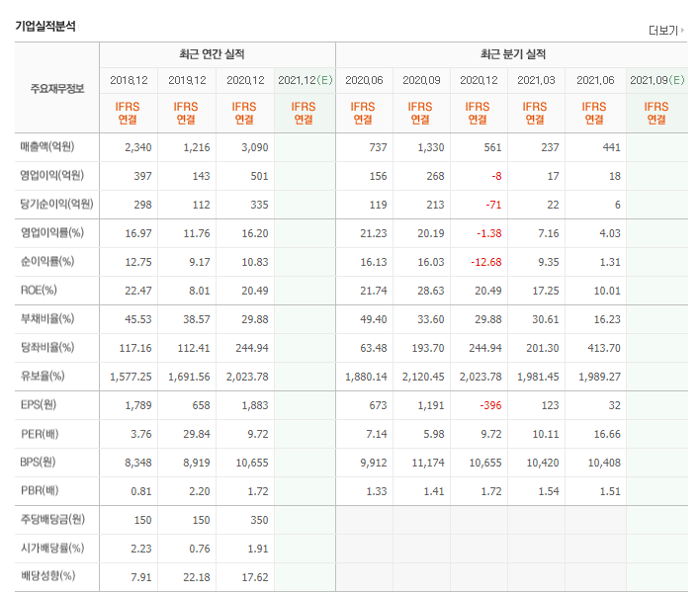
Task: Select the 시가배당률(%) row label
Action: click(51, 548)
